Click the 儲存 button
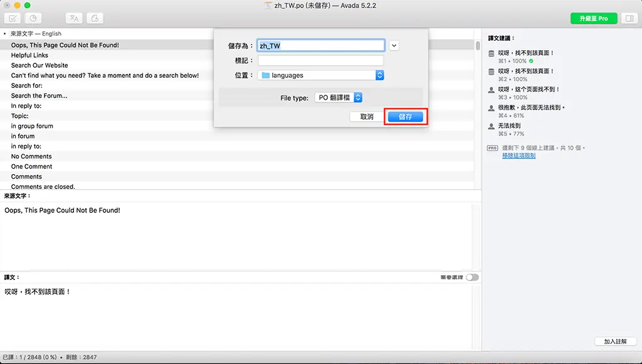This screenshot has height=364, width=642. pyautogui.click(x=406, y=117)
